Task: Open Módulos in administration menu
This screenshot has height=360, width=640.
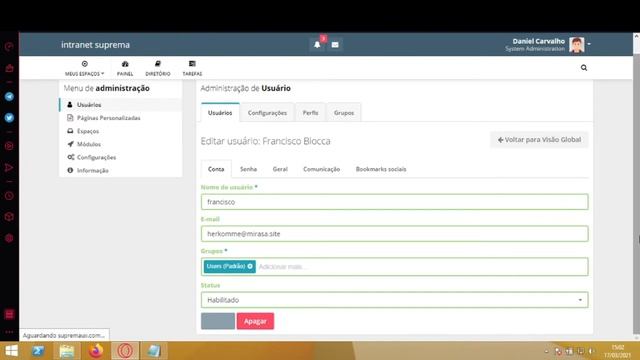Action: (x=121, y=144)
